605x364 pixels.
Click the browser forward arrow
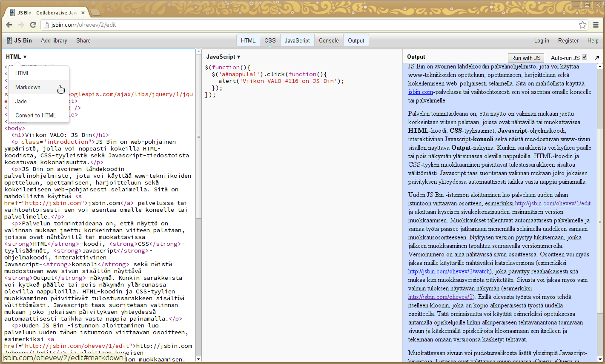[x=21, y=25]
